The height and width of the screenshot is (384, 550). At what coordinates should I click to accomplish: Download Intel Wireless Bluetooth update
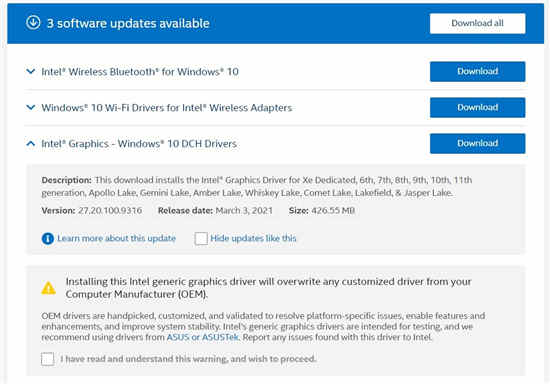tap(477, 72)
